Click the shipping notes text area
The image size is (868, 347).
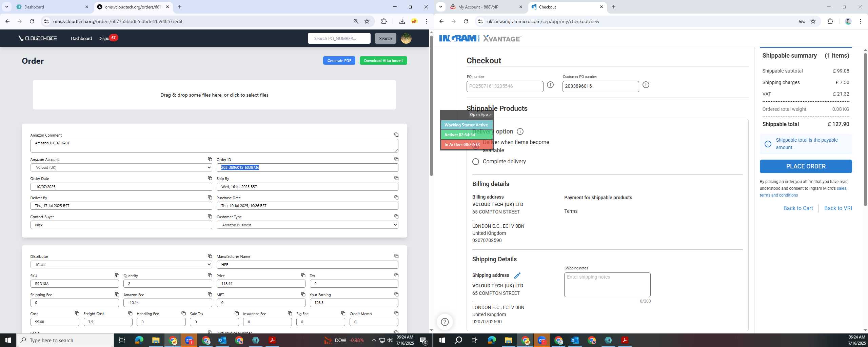[607, 285]
